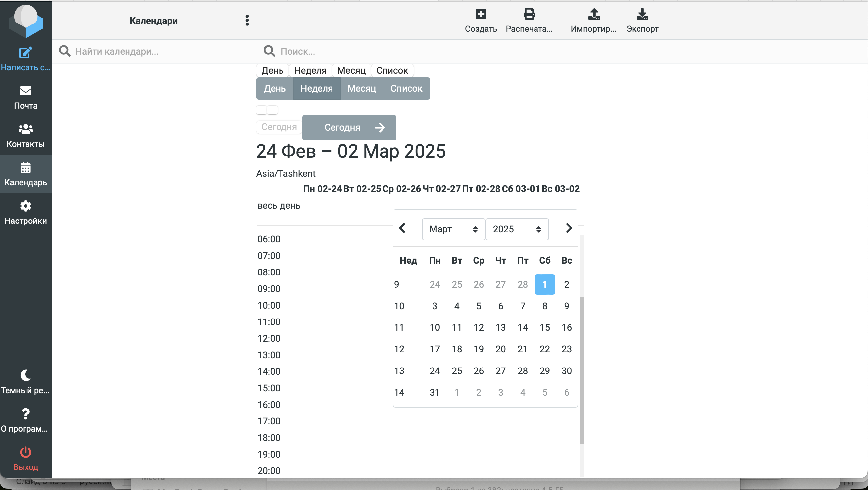Go to next month in datepicker
The width and height of the screenshot is (868, 490).
pyautogui.click(x=569, y=228)
